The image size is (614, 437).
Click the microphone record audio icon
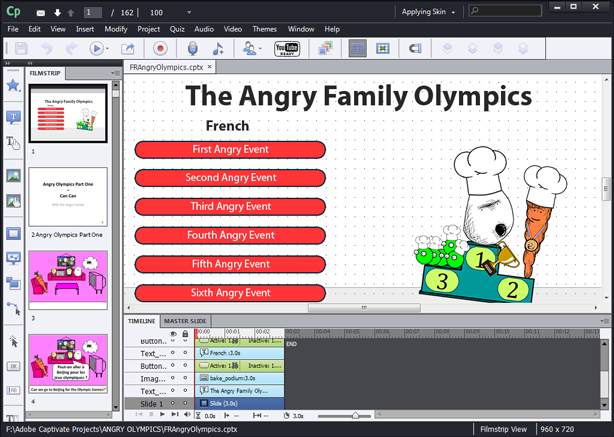click(x=193, y=48)
